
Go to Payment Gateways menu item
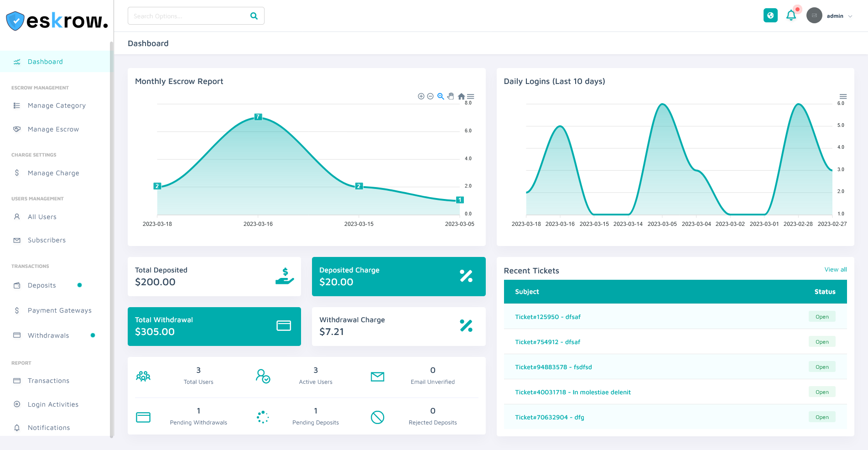[59, 310]
